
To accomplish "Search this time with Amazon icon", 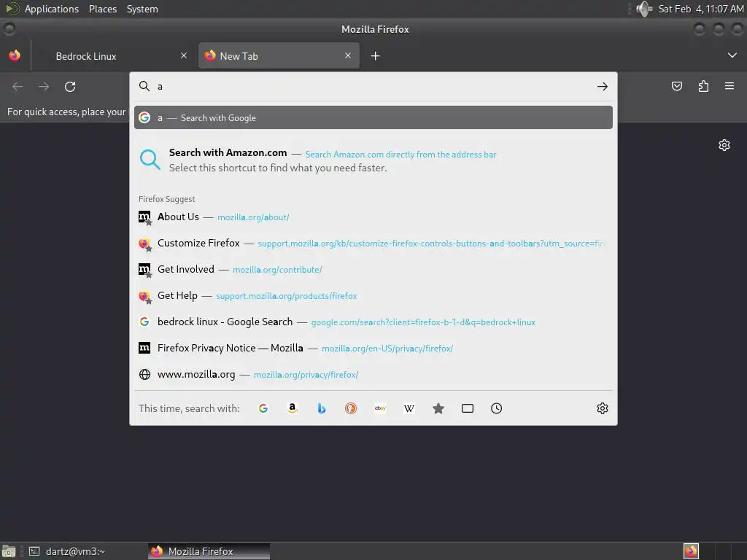I will pos(293,408).
